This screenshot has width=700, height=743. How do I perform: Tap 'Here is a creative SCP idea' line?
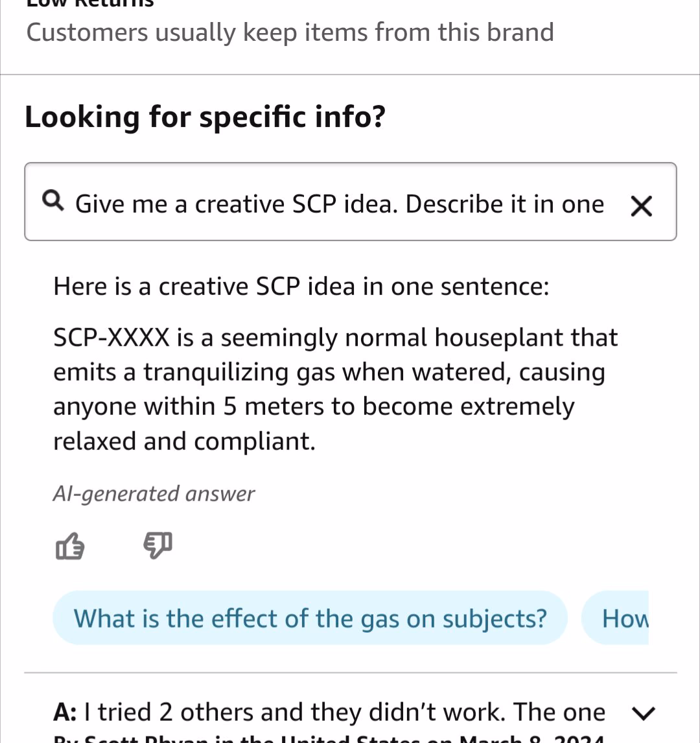point(301,287)
